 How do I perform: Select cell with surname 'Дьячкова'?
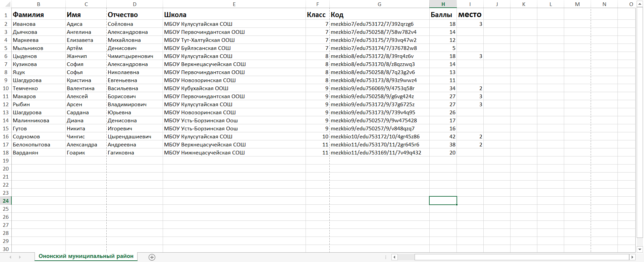tap(39, 32)
